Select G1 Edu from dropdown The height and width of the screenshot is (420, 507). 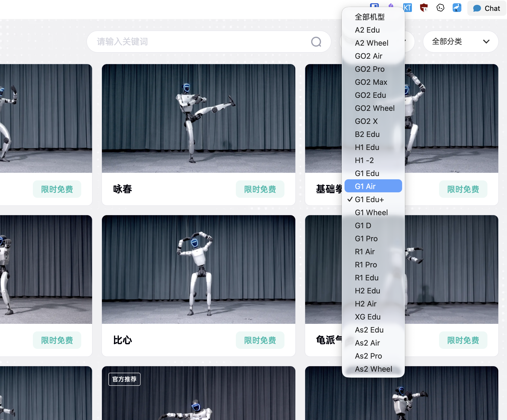click(x=373, y=173)
